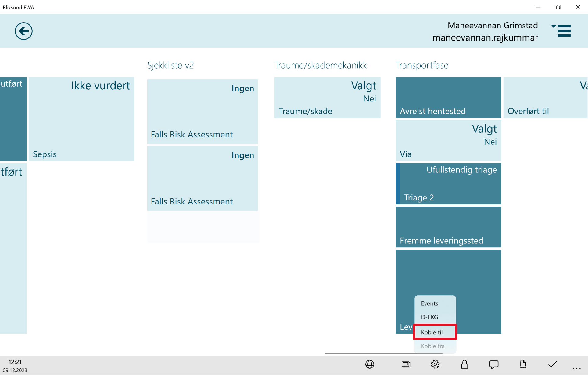Select Events from context menu

click(x=429, y=303)
